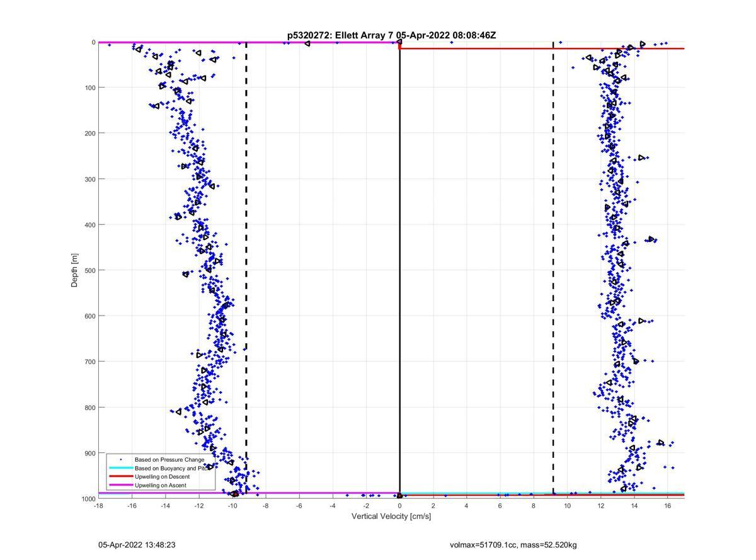Select legend entry 'Upwelling on Ascent'

(x=160, y=485)
